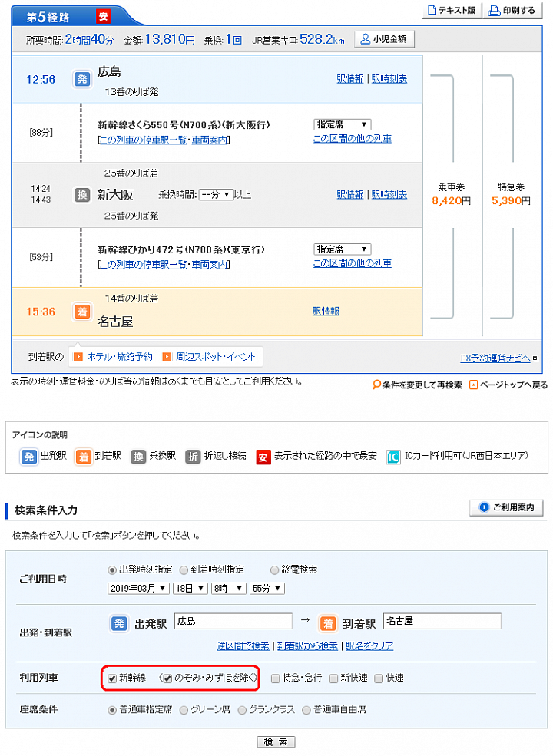Open EX予約運賃ナビへ link
The height and width of the screenshot is (756, 553).
(495, 358)
